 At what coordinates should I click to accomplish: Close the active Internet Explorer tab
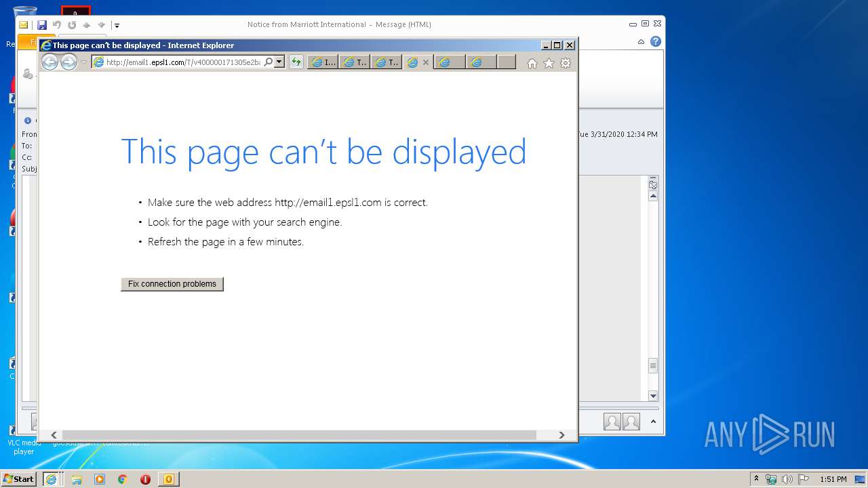click(x=426, y=62)
